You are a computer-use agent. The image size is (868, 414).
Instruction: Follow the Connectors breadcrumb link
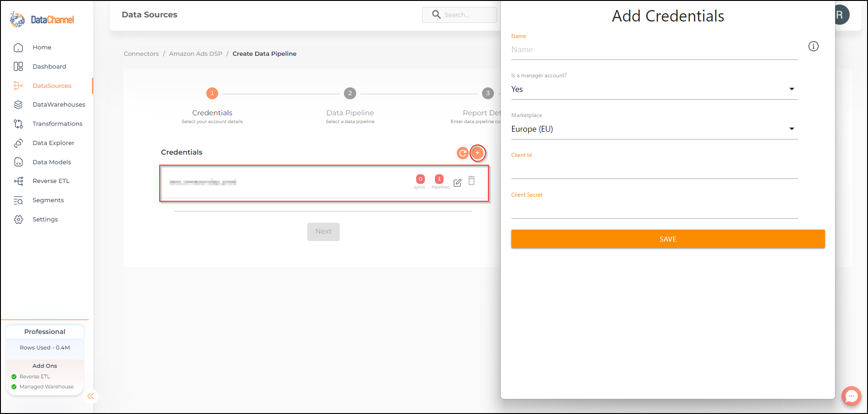141,54
